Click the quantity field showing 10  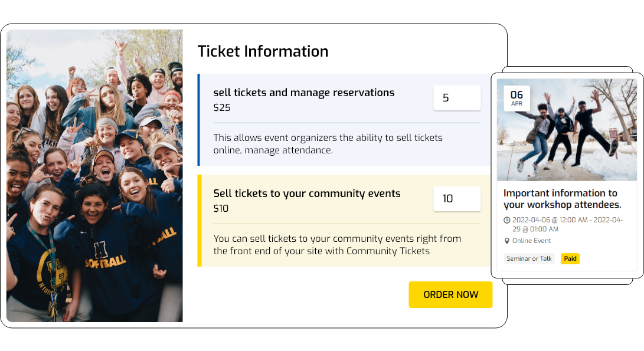click(457, 199)
